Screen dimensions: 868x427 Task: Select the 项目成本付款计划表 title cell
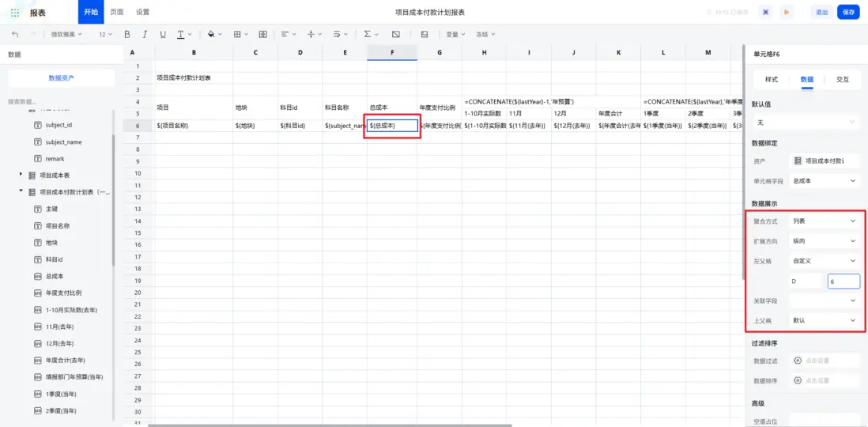point(193,78)
